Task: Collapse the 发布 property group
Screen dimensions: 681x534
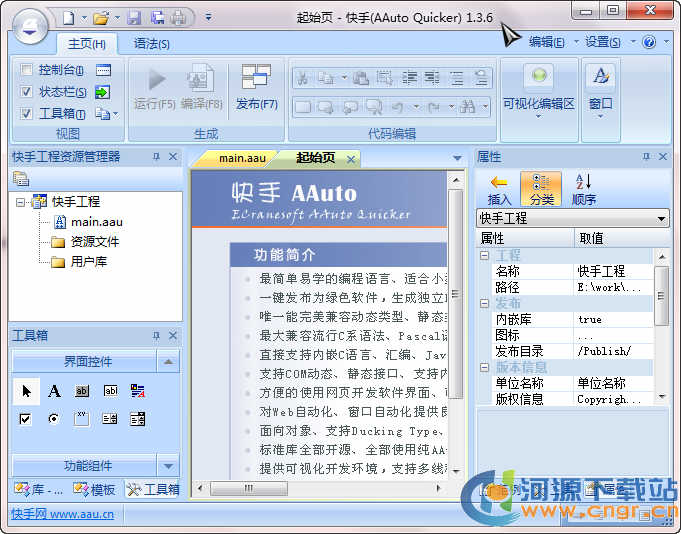Action: [x=485, y=303]
